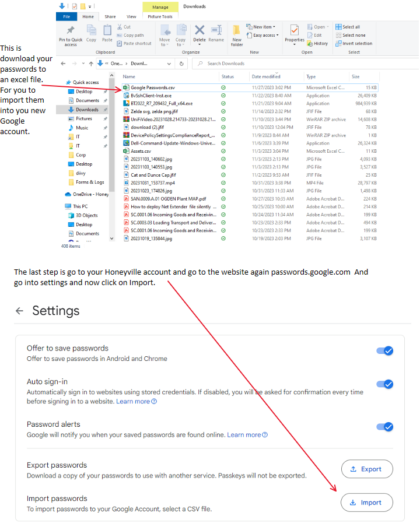Click Select none in the ribbon
Screen dimensions: 420x530
tap(351, 35)
